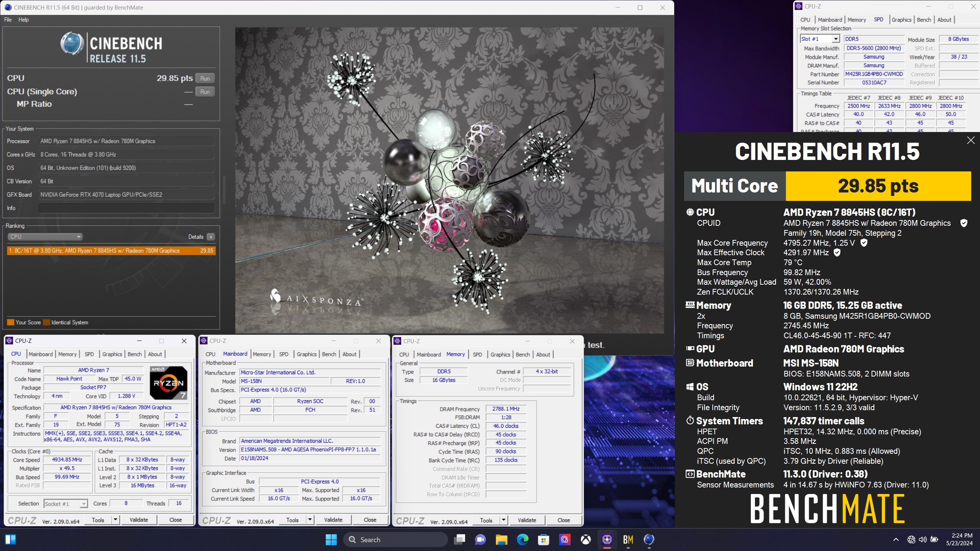Open Graphics tab in first CPU-Z window
Image resolution: width=980 pixels, height=551 pixels.
point(112,354)
